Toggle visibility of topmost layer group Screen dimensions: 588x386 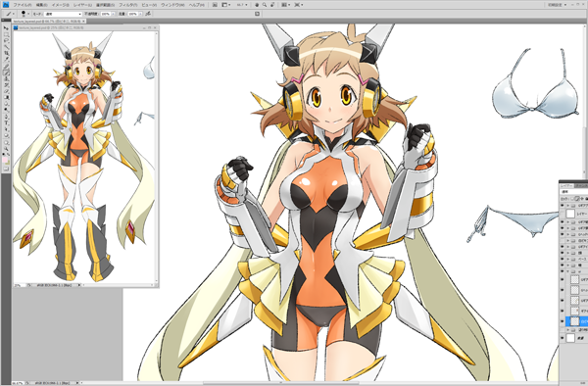pyautogui.click(x=563, y=206)
